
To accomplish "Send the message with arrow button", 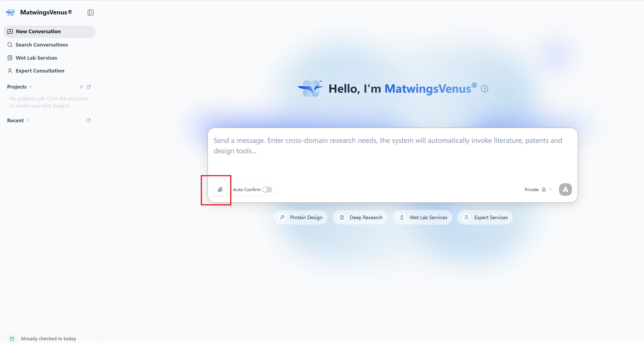I will 565,190.
